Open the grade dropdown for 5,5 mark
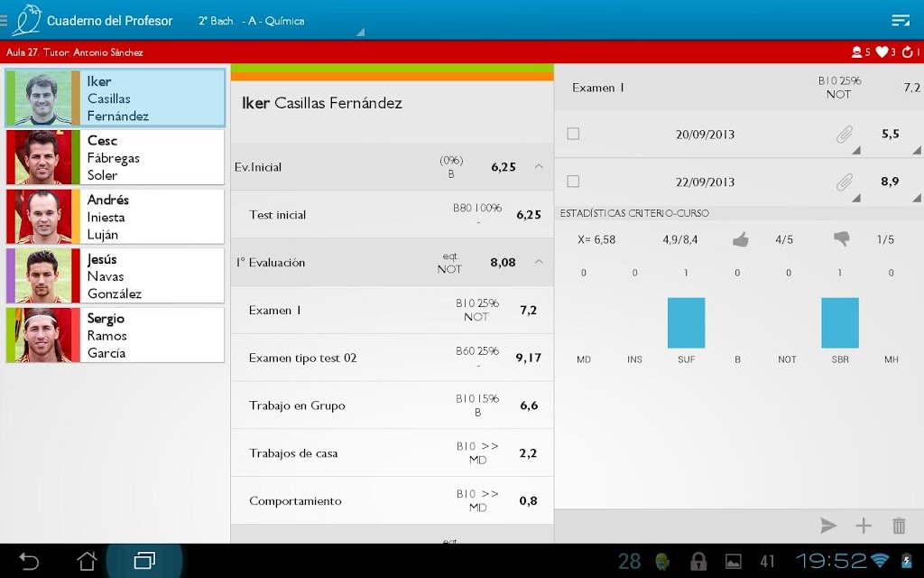This screenshot has width=924, height=578. point(917,151)
